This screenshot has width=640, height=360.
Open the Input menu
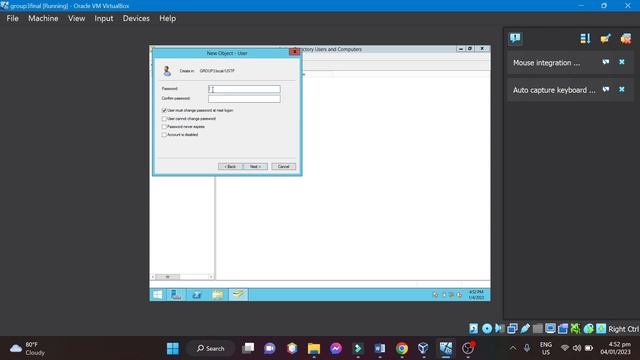pos(104,18)
